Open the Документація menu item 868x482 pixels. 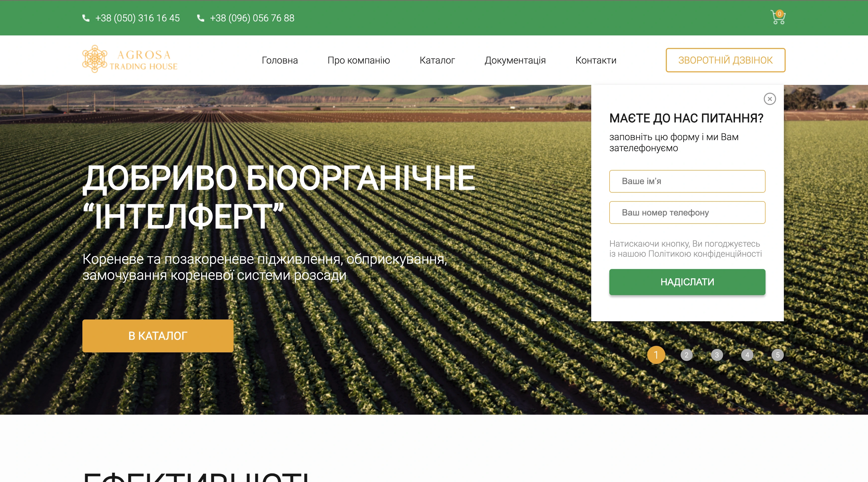click(515, 60)
